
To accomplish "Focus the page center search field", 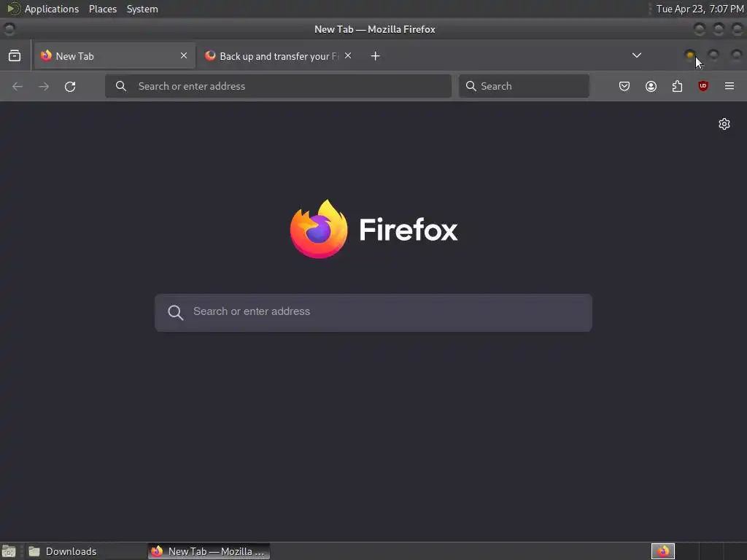I will point(373,312).
